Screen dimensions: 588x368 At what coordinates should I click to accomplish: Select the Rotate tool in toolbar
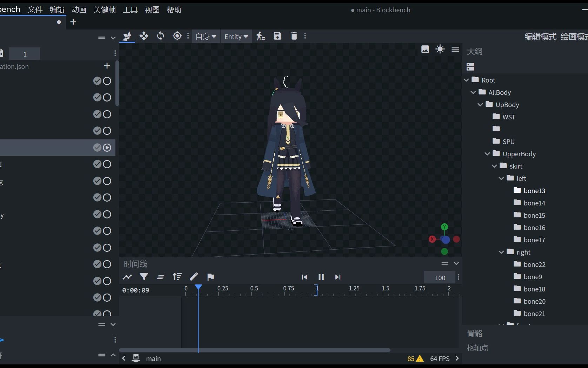click(x=160, y=36)
